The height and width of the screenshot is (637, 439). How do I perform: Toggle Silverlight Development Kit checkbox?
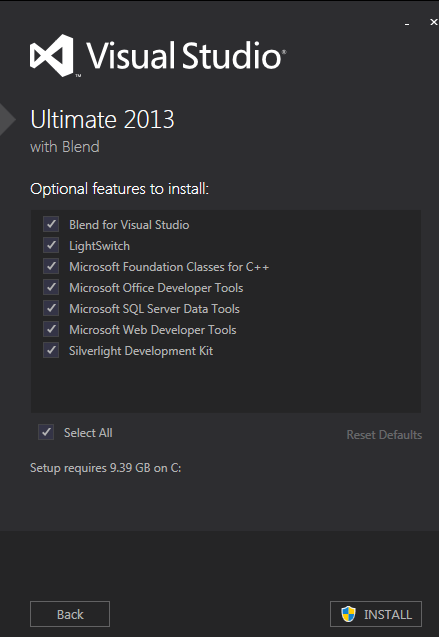(x=51, y=351)
